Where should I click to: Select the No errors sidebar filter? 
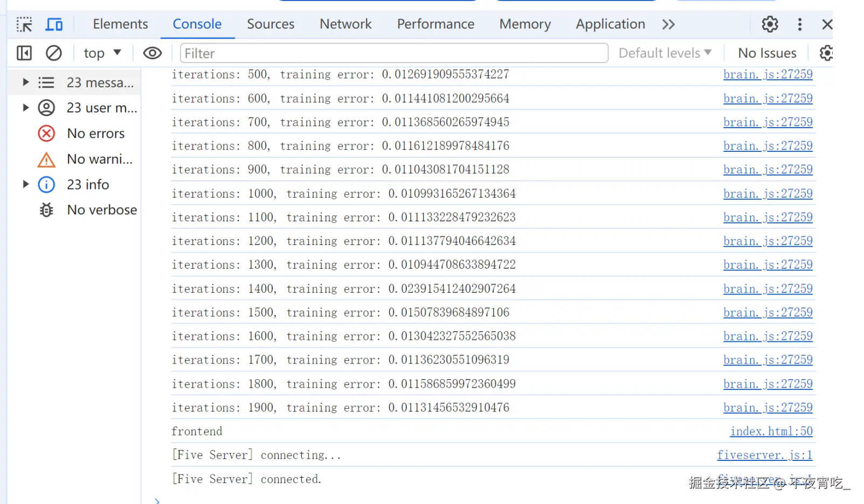click(74, 134)
